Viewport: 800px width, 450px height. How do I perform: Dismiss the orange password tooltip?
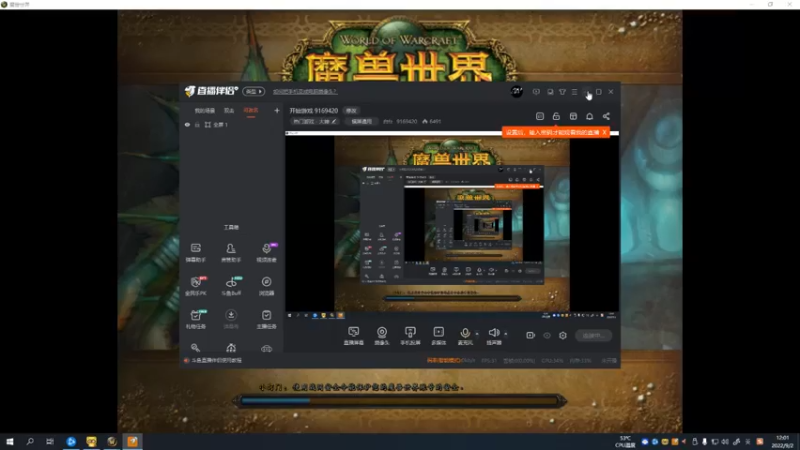point(605,132)
